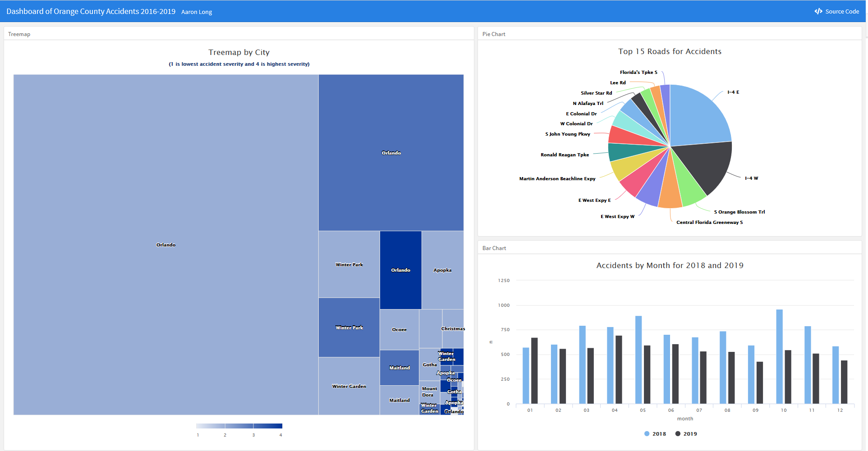Viewport: 868px width, 451px height.
Task: Select the Treemap panel header
Action: 19,34
